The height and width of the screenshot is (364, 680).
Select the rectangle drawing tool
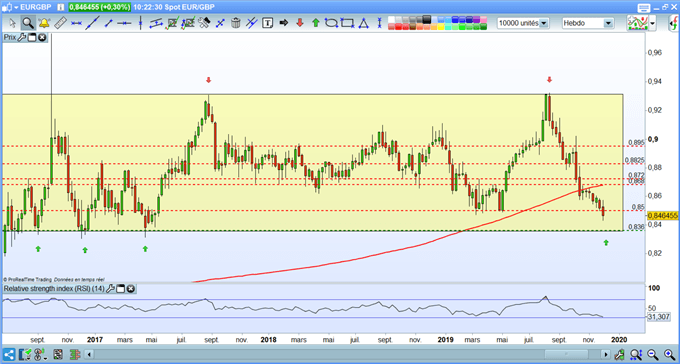point(347,23)
